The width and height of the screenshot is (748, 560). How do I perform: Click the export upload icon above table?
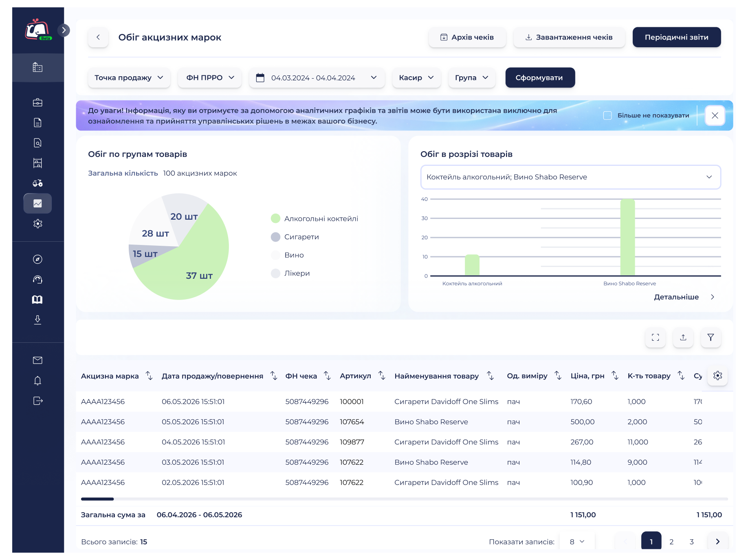pyautogui.click(x=683, y=337)
